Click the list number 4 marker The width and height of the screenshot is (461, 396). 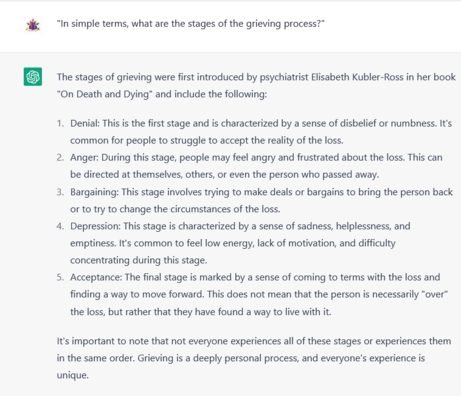[x=60, y=226]
